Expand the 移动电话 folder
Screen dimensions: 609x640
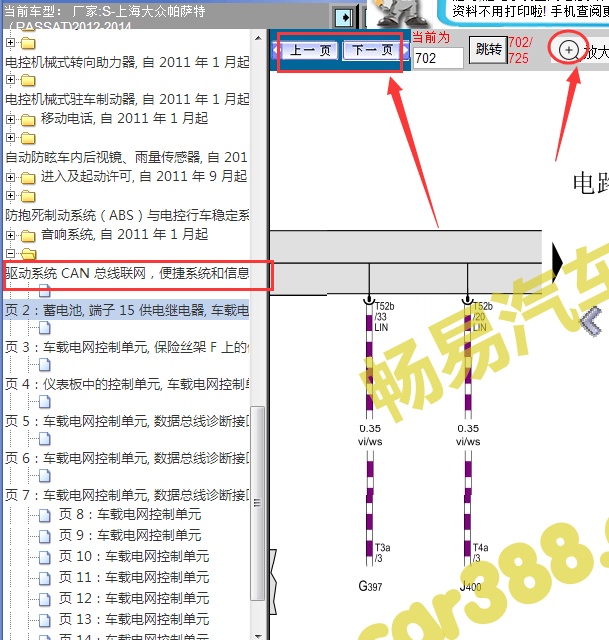pos(11,119)
